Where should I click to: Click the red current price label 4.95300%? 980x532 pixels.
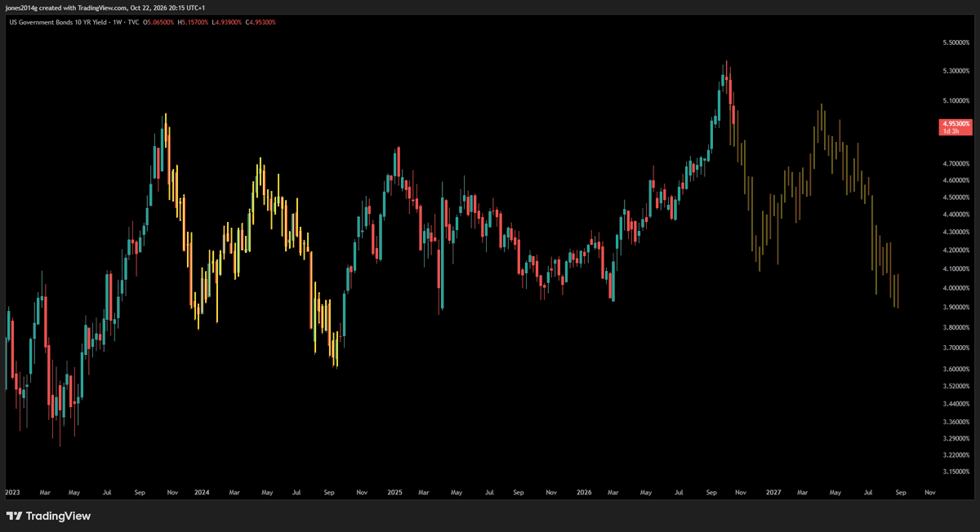click(956, 124)
